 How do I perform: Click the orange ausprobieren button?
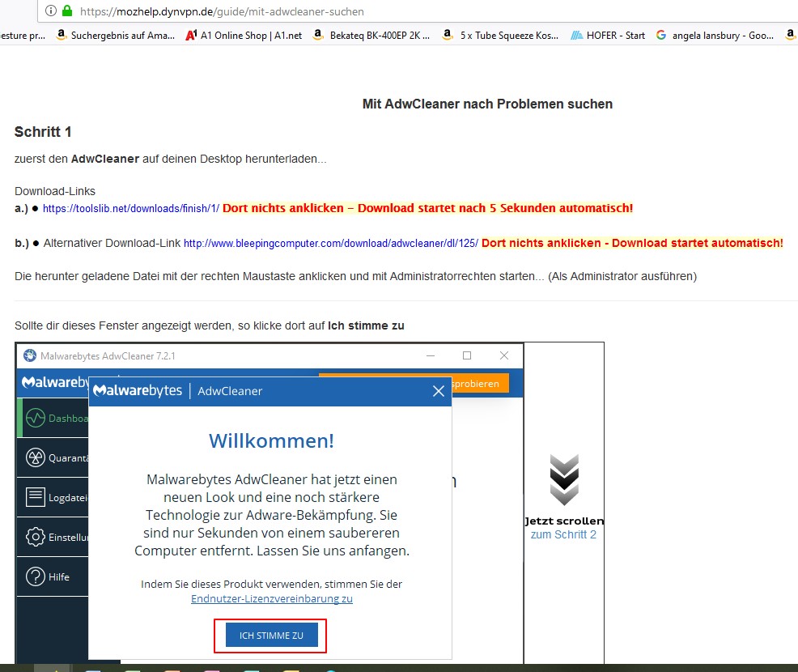[x=480, y=383]
